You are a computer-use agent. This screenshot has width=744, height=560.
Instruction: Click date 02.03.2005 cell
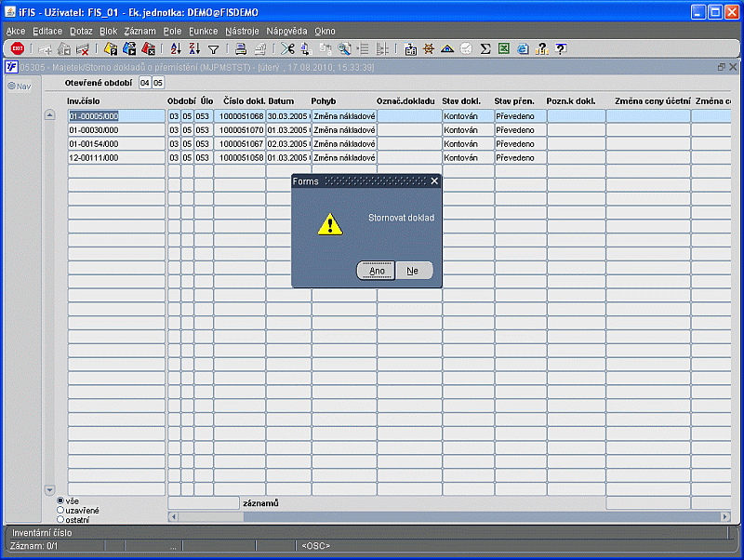tap(288, 144)
